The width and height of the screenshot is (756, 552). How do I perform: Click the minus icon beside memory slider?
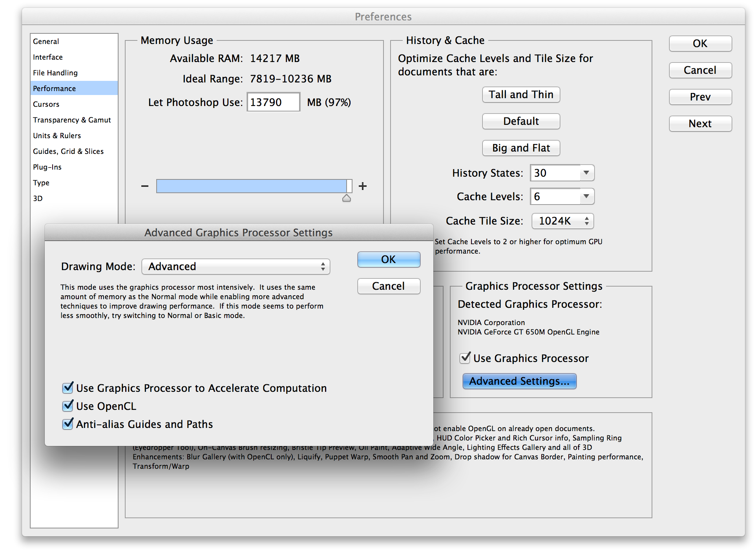[145, 186]
